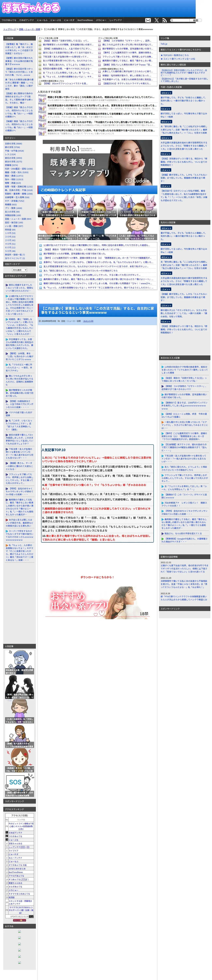Open the ６０代 (11) age category
Screen dimensions: 212x980
point(10,247)
